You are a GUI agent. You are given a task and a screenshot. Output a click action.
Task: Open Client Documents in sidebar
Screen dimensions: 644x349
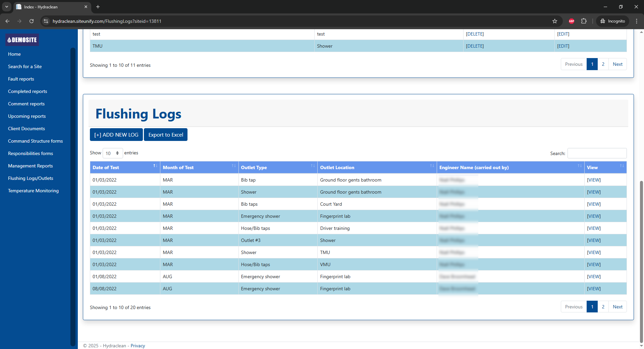[x=26, y=129]
